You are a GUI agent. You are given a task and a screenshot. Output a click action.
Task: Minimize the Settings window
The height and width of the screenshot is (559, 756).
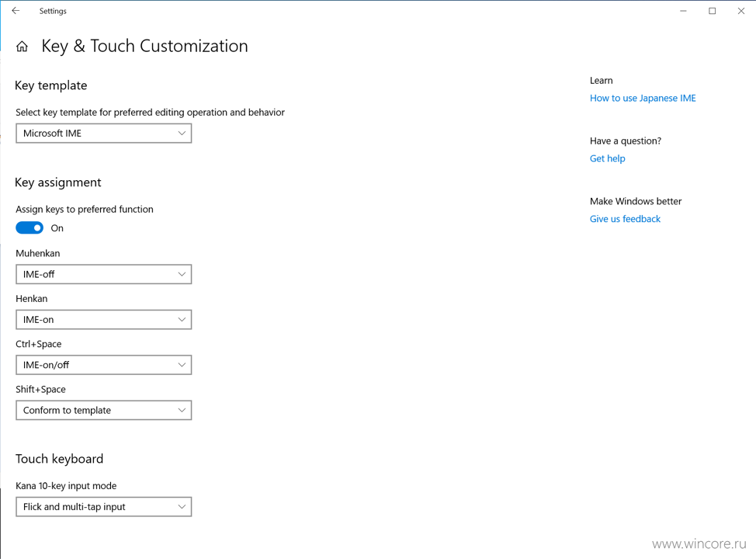click(x=683, y=11)
